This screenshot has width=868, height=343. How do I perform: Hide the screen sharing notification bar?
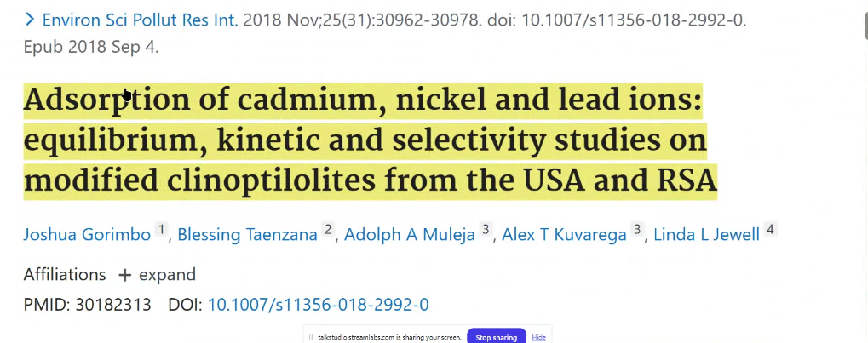(538, 337)
